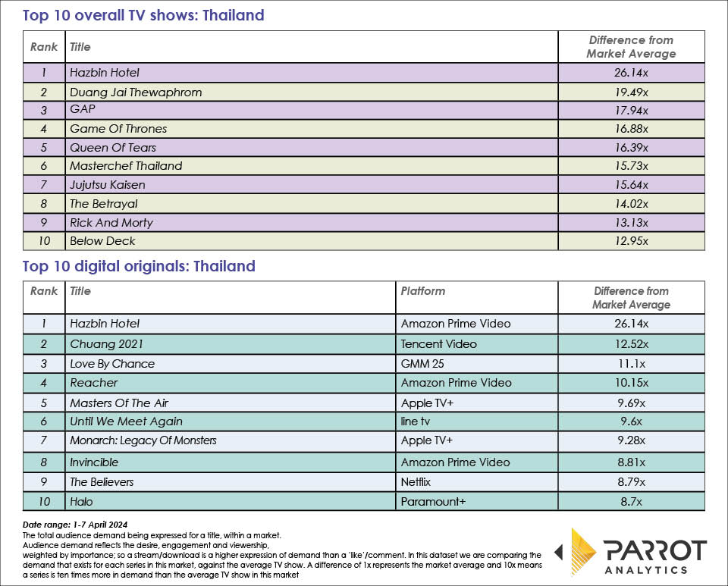728x586 pixels.
Task: Click 'Game Of Thrones' title cell
Action: (x=312, y=129)
